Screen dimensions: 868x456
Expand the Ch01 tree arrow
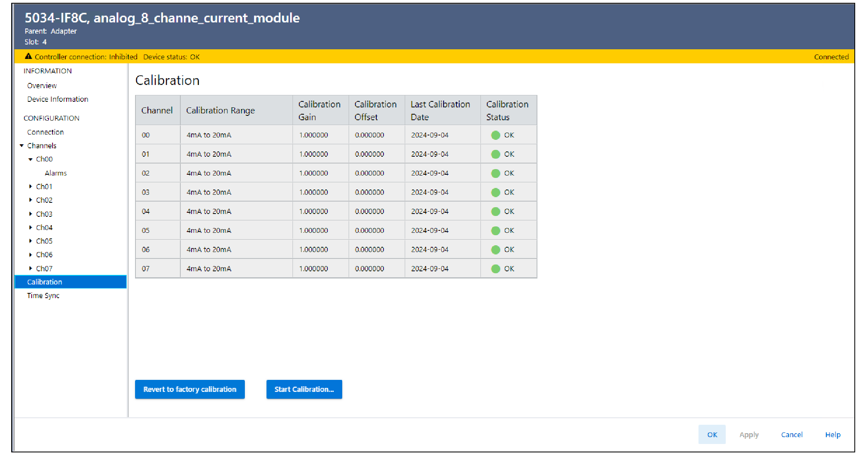pos(30,186)
